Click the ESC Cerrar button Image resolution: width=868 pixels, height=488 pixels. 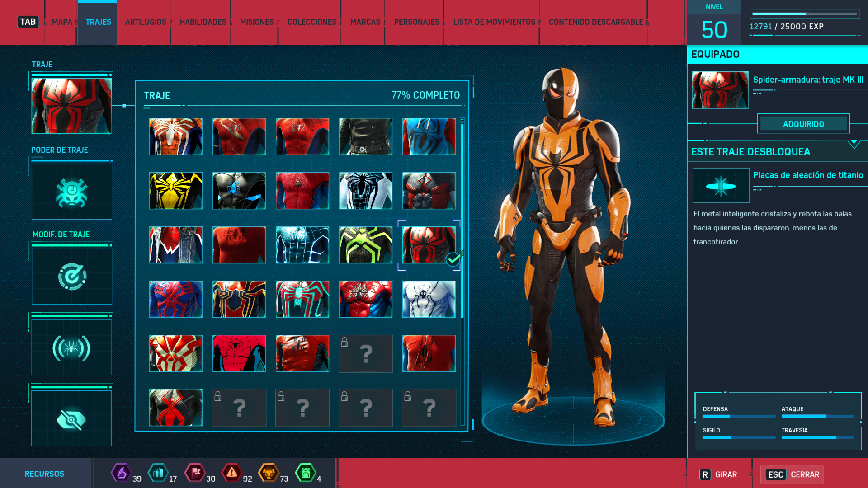tap(792, 474)
